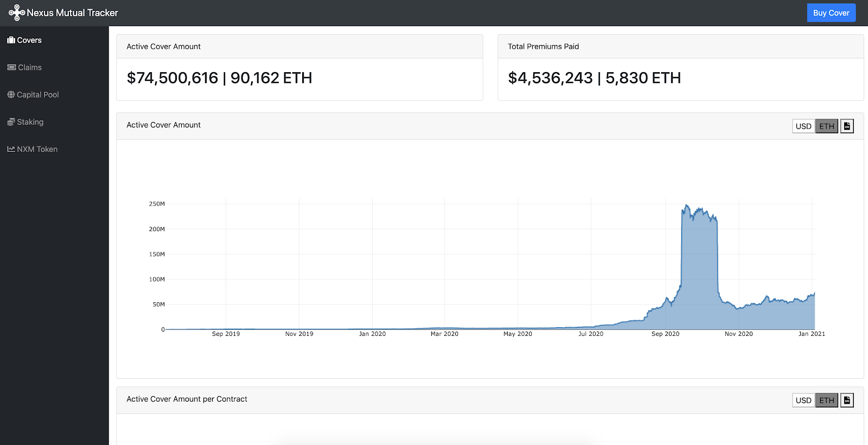Set per Contract chart to ETH
The width and height of the screenshot is (868, 445).
(x=827, y=400)
